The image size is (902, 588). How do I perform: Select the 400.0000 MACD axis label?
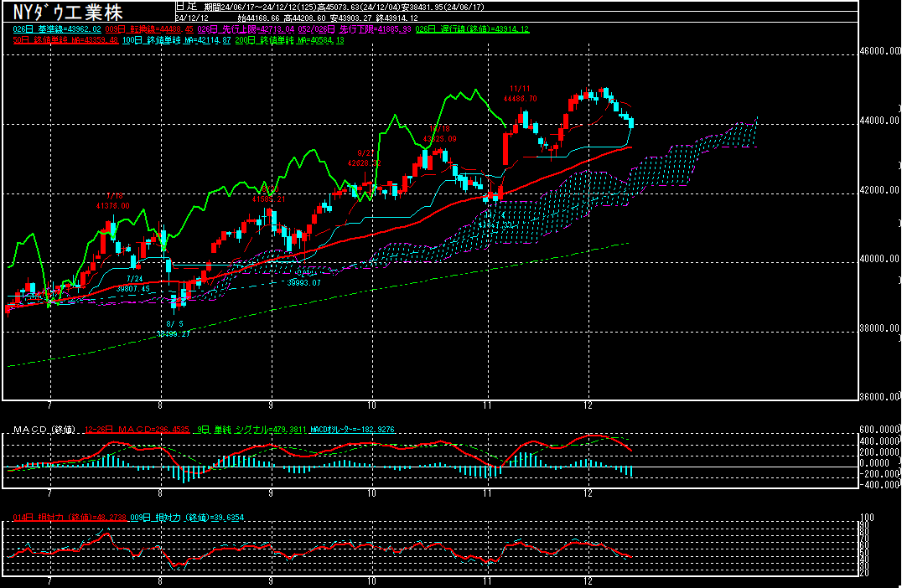[880, 441]
